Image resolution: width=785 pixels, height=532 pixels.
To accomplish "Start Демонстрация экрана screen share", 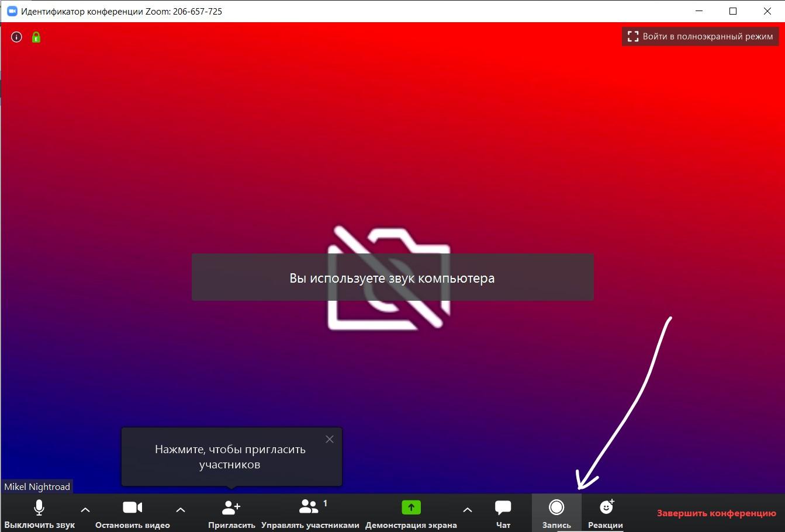I will coord(411,513).
